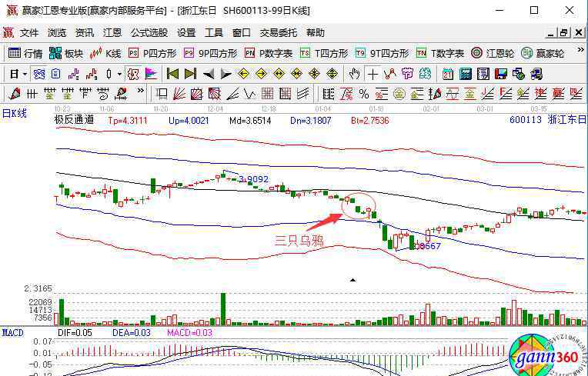Select the hand pan tool
Viewport: 588px width, 376px height.
coord(354,74)
